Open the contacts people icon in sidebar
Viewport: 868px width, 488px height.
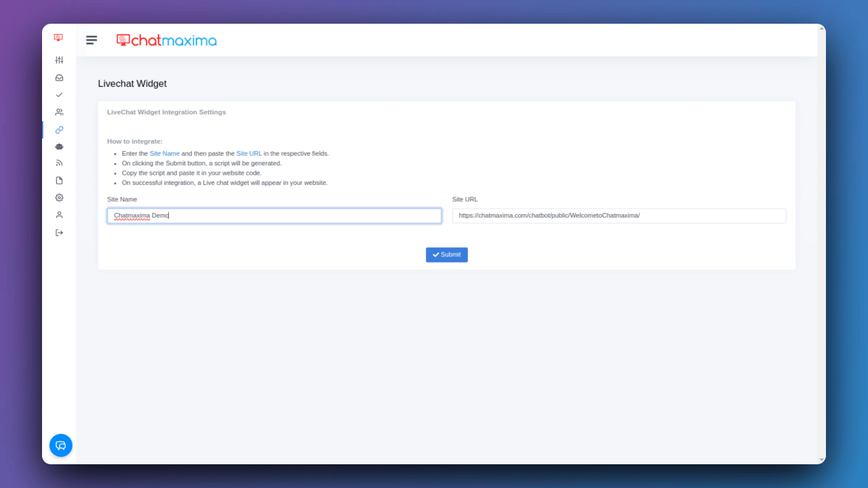pyautogui.click(x=59, y=113)
